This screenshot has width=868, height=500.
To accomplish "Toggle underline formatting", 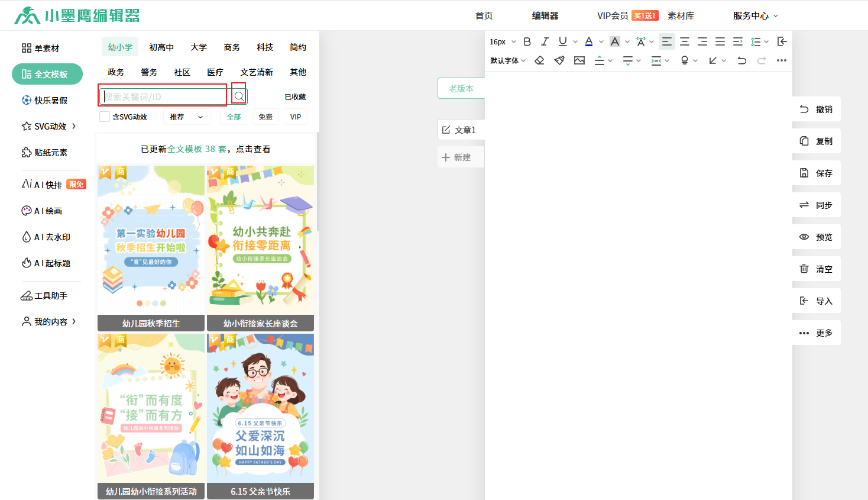I will click(x=563, y=41).
